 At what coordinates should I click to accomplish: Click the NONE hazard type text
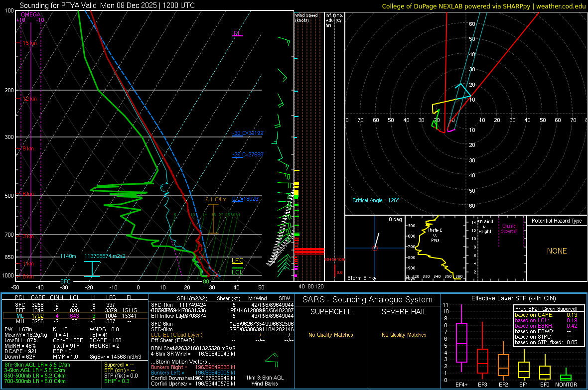pos(557,251)
